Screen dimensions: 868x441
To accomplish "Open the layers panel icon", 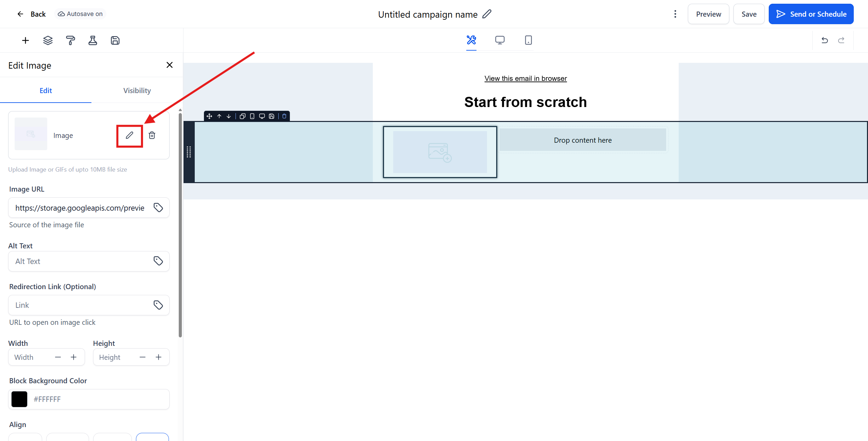I will [48, 40].
